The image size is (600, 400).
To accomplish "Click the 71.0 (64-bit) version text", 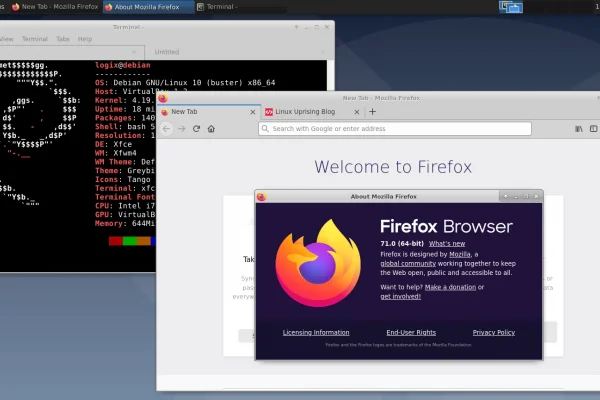I will (x=402, y=243).
